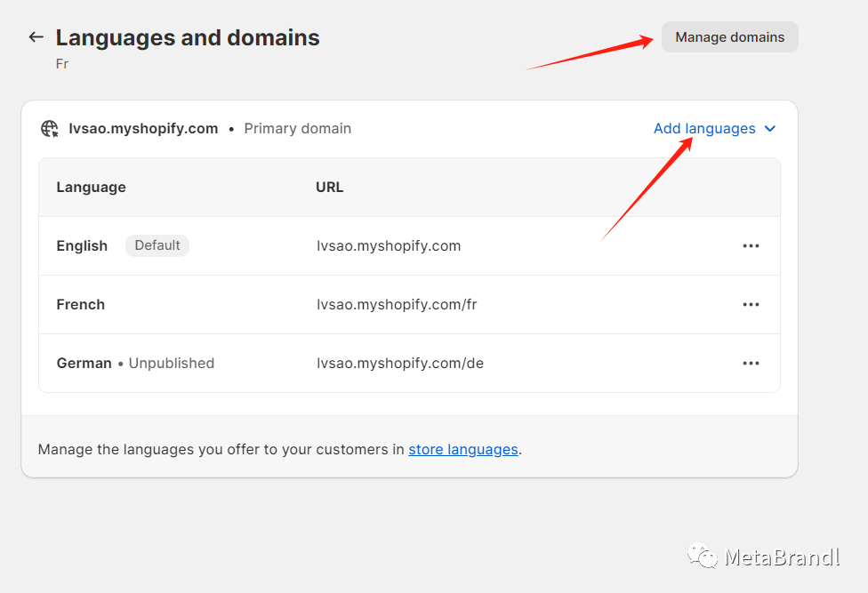Click the English row URL lvsao.myshopify.com

tap(389, 245)
